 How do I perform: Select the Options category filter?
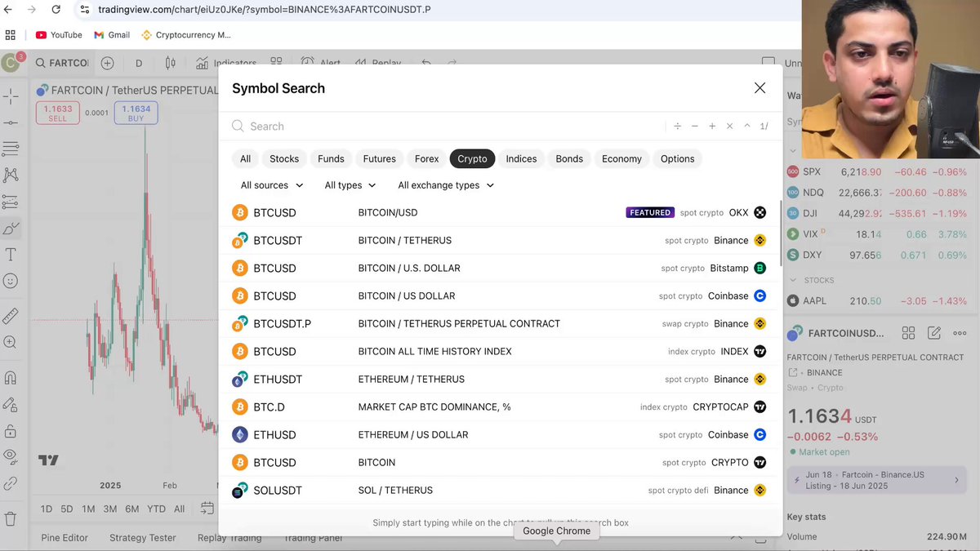click(677, 159)
